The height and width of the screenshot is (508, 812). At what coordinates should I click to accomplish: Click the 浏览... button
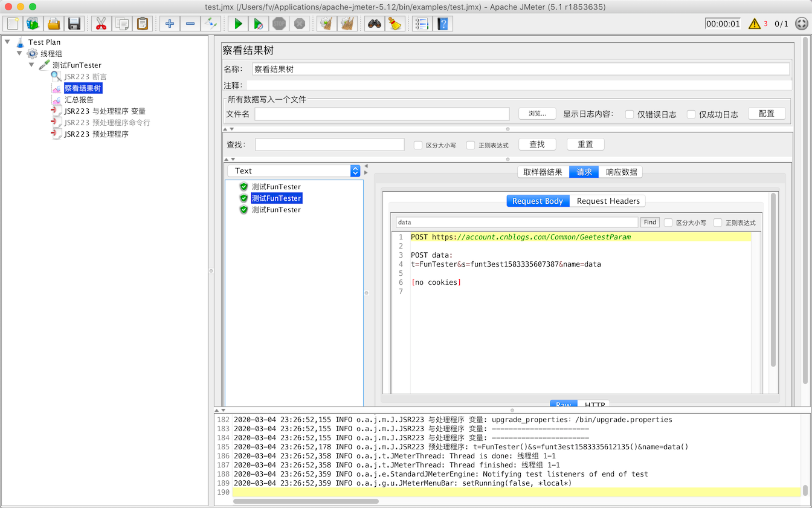pos(537,114)
